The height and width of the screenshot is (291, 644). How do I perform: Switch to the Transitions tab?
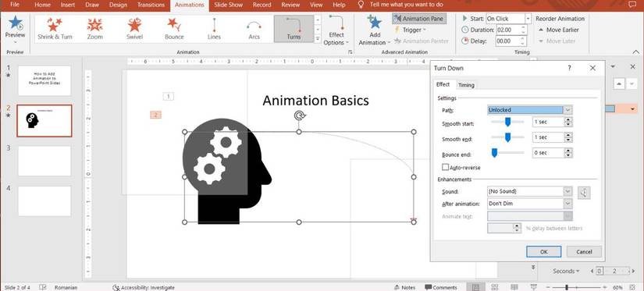click(x=151, y=5)
